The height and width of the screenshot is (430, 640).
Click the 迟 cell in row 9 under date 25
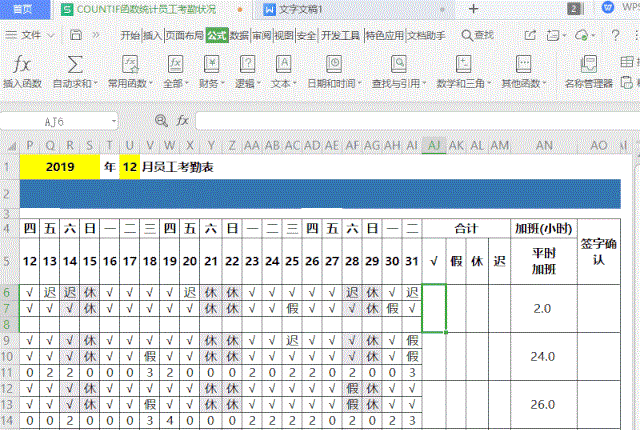[292, 340]
